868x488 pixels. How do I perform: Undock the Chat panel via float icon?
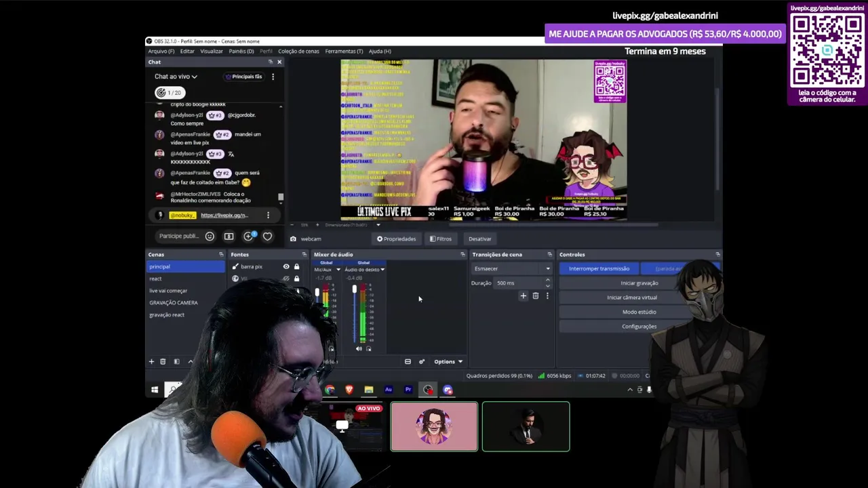click(270, 62)
